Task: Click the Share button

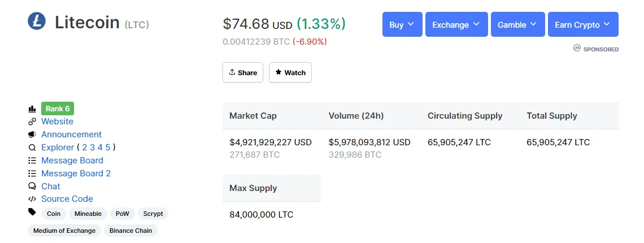Action: tap(243, 72)
